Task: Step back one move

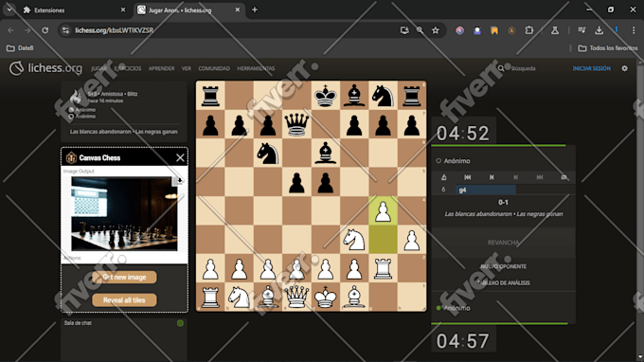Action: (x=492, y=177)
